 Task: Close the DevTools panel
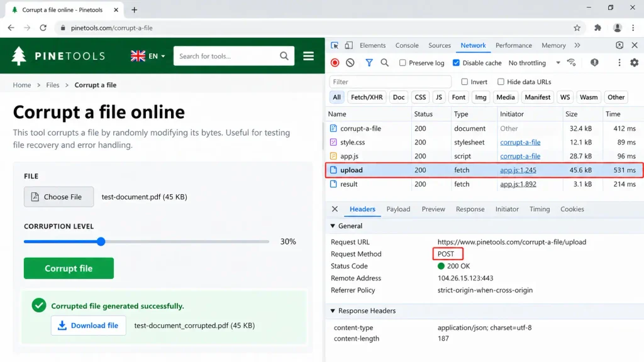click(635, 45)
